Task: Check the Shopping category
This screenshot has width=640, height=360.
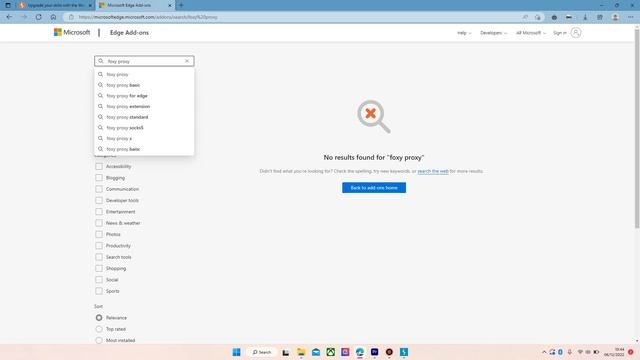Action: 99,268
